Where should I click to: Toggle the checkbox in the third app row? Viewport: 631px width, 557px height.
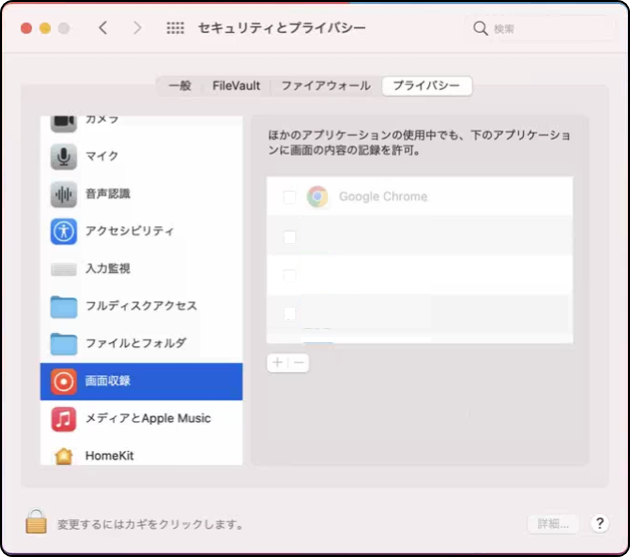[x=289, y=275]
